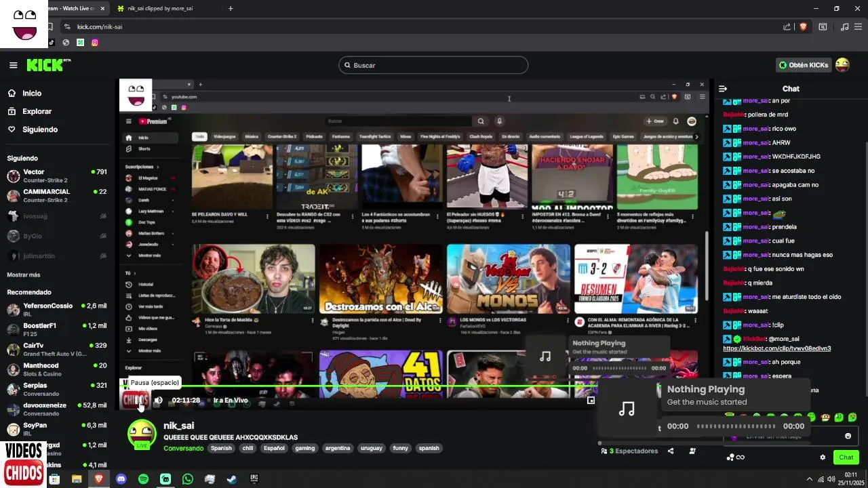Viewport: 868px width, 488px height.
Task: Mute the stream player volume icon
Action: 159,401
